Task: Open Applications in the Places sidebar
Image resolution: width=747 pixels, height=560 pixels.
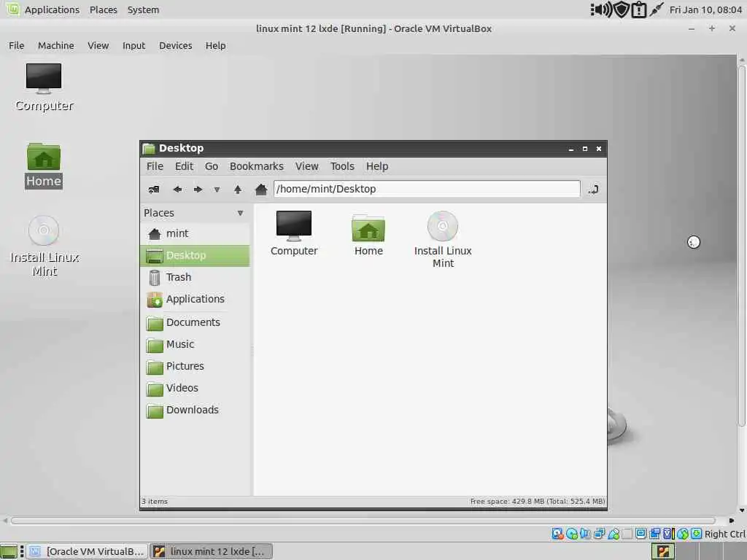Action: coord(195,299)
